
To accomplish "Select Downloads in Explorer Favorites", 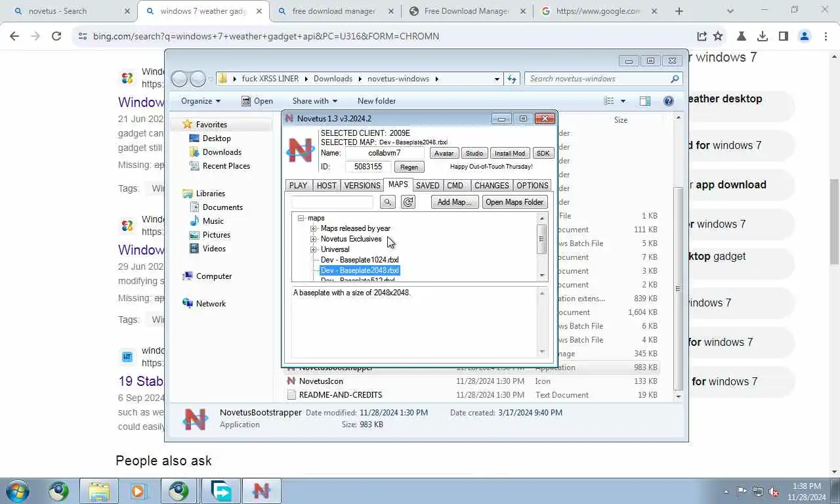I will [x=222, y=152].
